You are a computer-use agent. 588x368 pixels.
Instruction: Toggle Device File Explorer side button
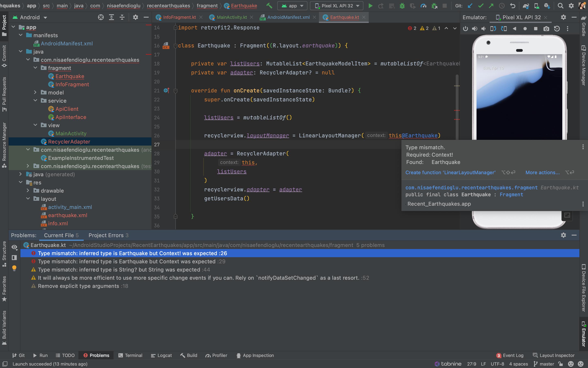pos(584,288)
